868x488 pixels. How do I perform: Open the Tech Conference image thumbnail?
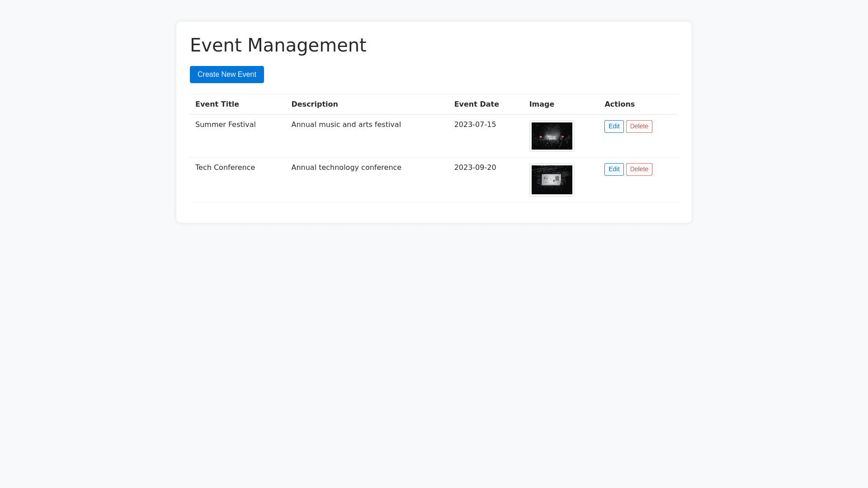(552, 180)
